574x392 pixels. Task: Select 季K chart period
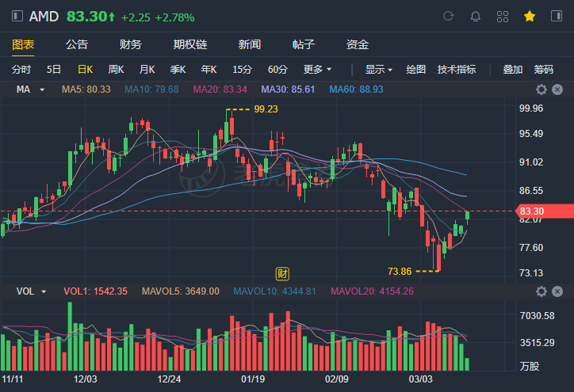(178, 69)
